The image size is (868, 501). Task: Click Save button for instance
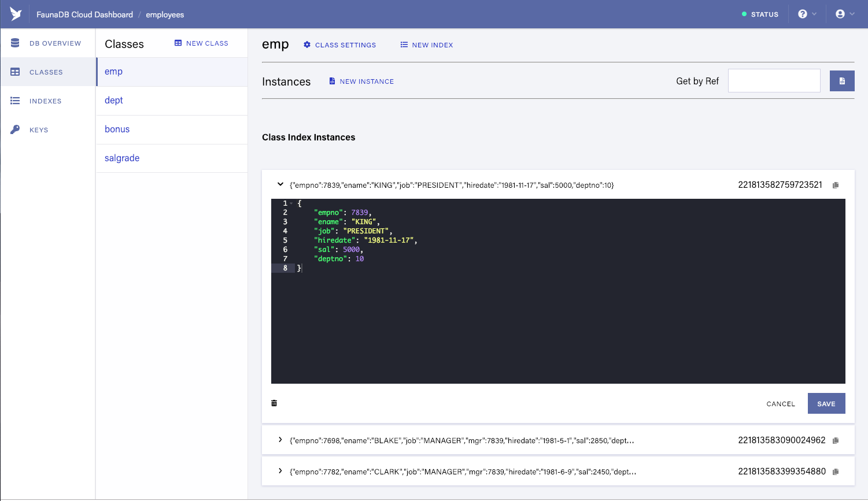tap(826, 403)
